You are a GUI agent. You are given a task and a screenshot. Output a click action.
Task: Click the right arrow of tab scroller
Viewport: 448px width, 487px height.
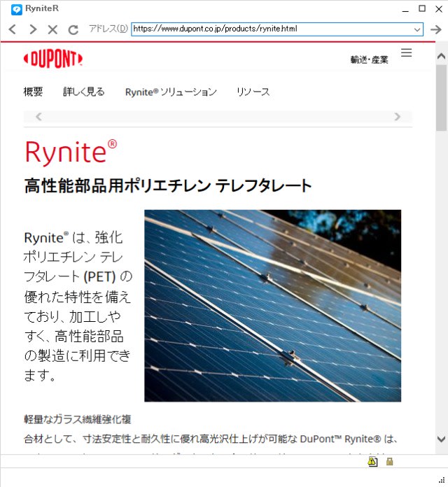coord(397,117)
